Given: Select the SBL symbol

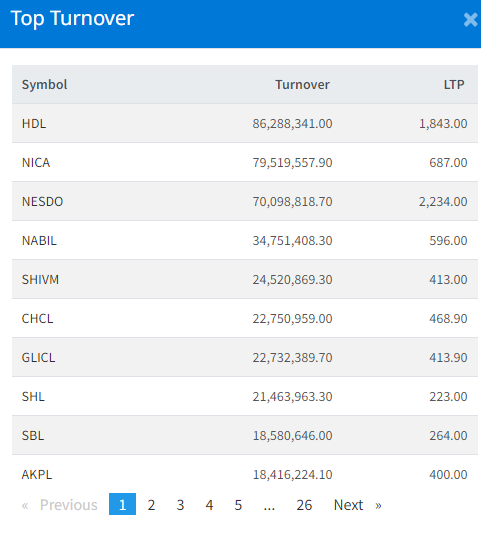Looking at the screenshot, I should click(33, 435).
